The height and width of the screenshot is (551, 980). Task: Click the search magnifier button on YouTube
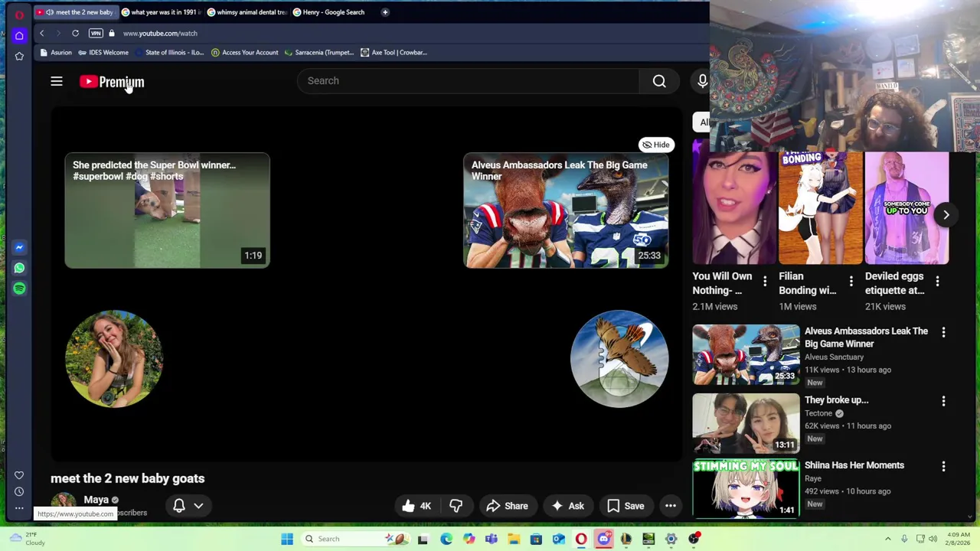(659, 81)
